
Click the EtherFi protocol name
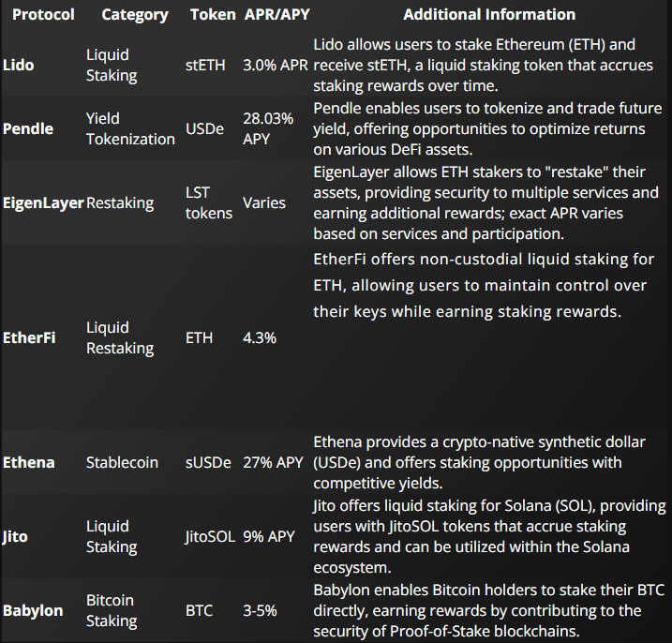29,337
